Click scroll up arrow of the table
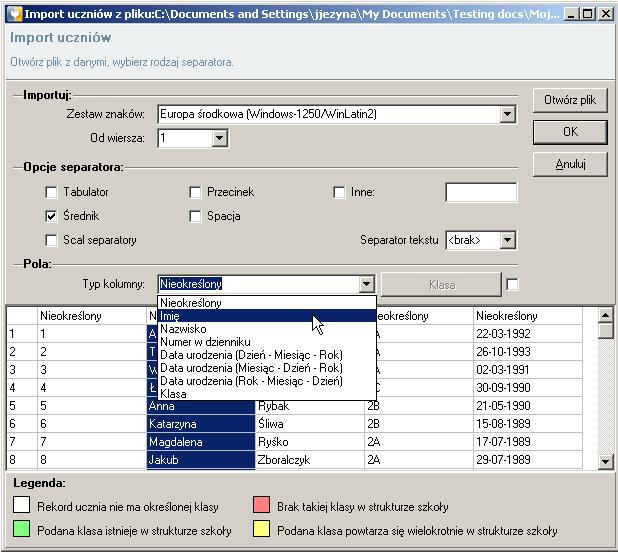Image resolution: width=618 pixels, height=552 pixels. (x=605, y=315)
